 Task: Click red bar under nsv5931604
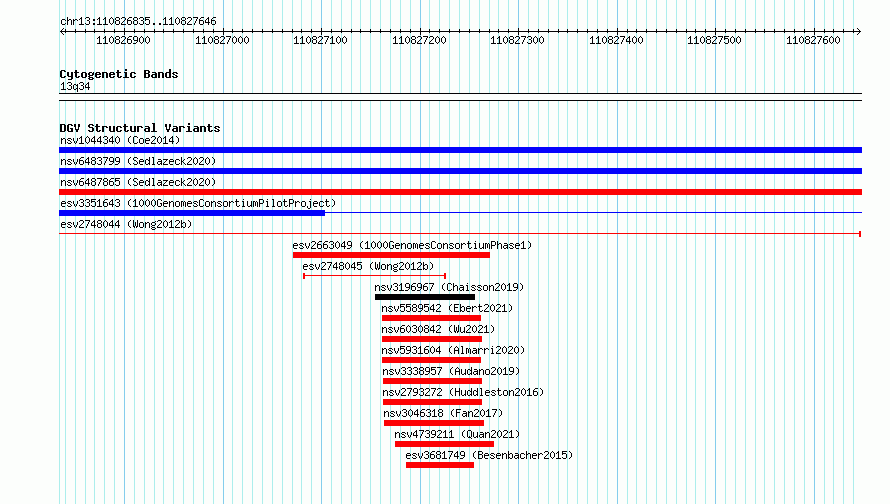pyautogui.click(x=431, y=360)
